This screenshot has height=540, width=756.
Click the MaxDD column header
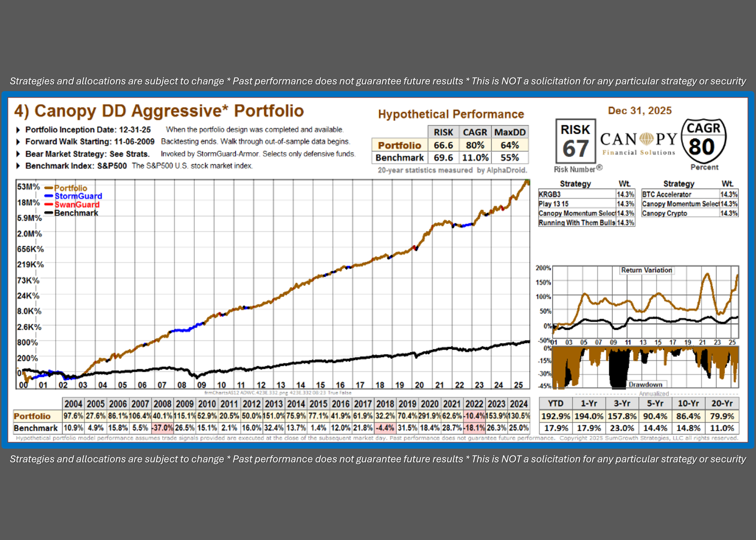(510, 132)
